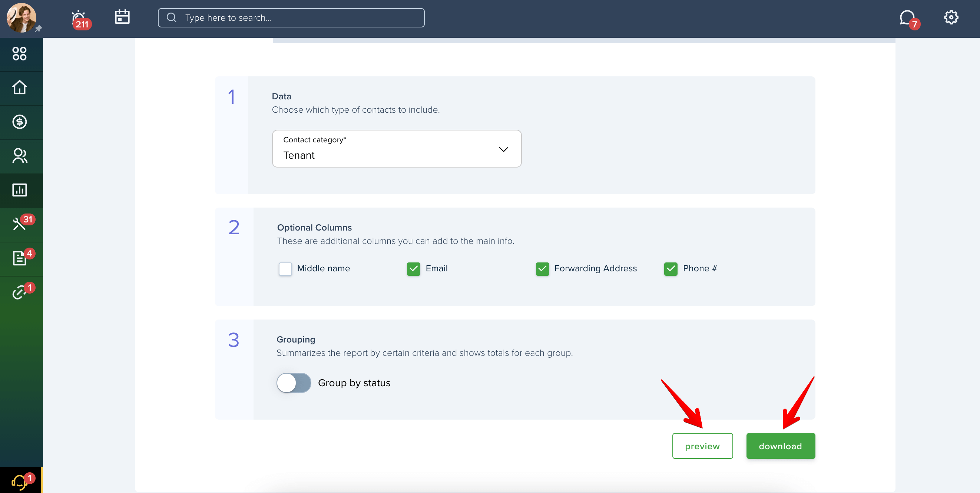
Task: Uncheck the Phone # checkbox
Action: coord(671,269)
